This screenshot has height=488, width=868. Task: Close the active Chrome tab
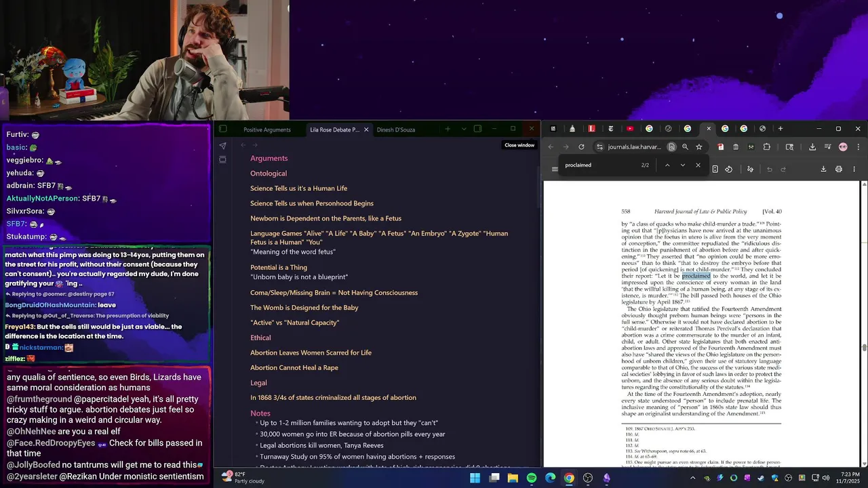pos(709,129)
